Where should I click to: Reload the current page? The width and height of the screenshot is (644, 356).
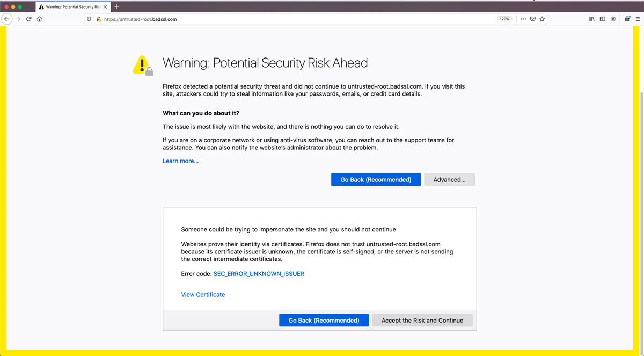pos(29,19)
